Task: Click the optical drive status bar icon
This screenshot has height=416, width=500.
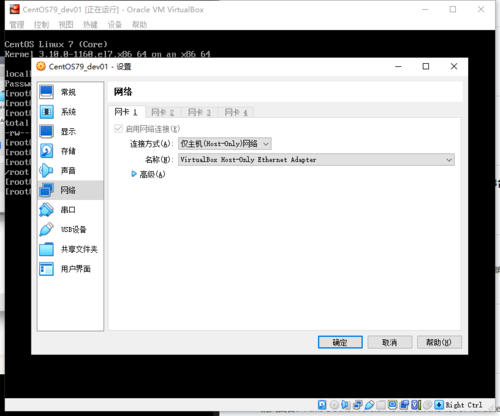Action: 334,405
